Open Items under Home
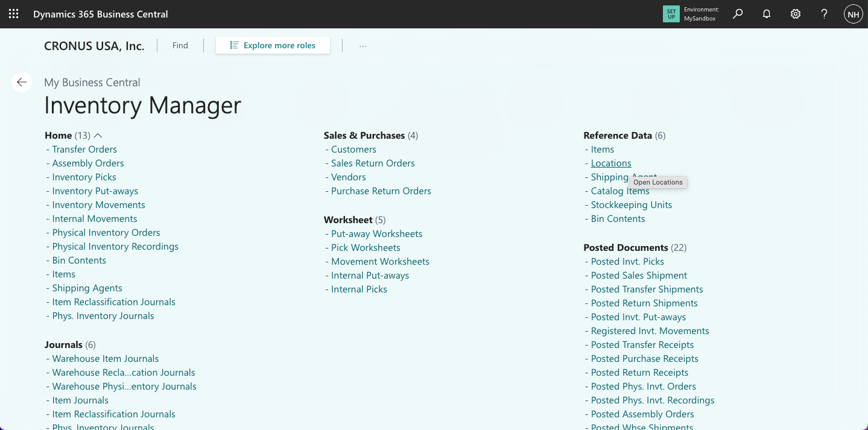This screenshot has width=868, height=430. (x=63, y=274)
